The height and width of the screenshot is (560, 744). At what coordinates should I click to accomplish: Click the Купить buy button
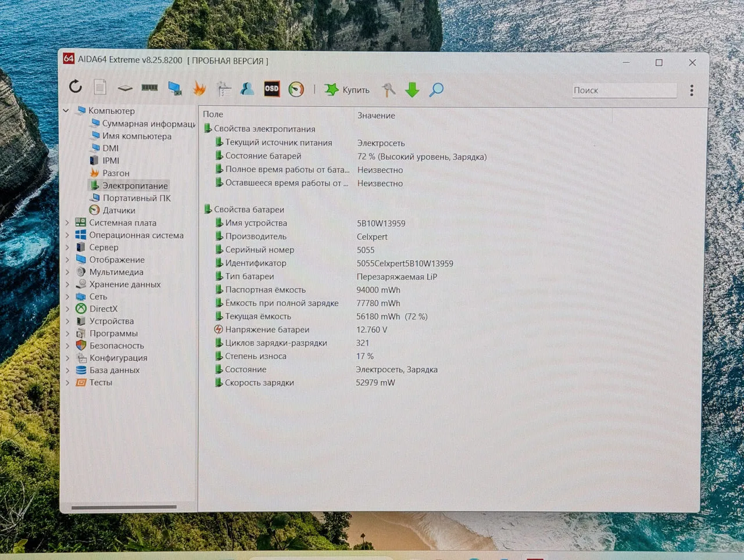coord(348,90)
